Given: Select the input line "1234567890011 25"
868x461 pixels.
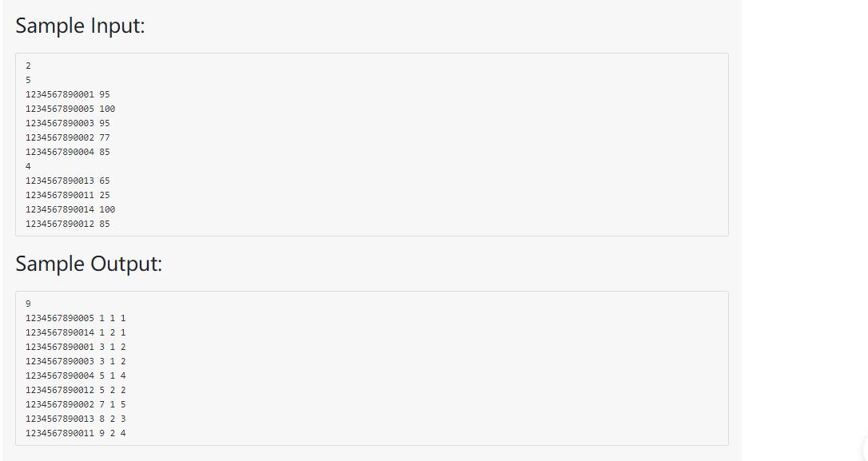Looking at the screenshot, I should pyautogui.click(x=68, y=195).
